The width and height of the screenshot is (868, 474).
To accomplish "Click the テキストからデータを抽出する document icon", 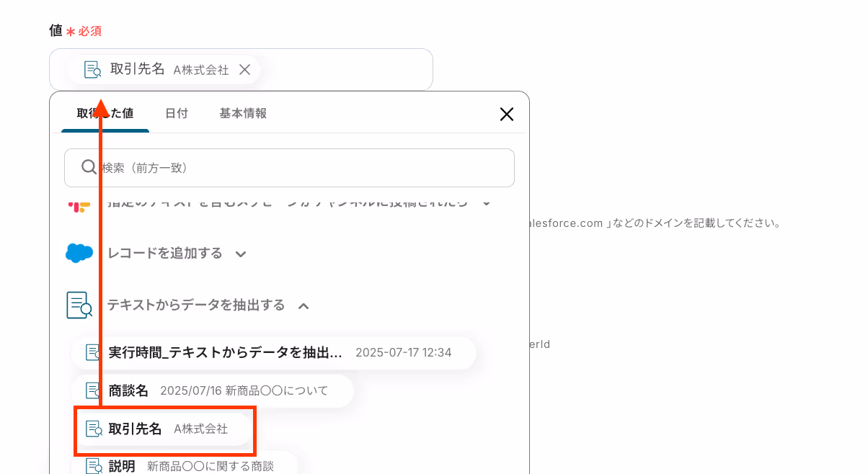I will [79, 305].
